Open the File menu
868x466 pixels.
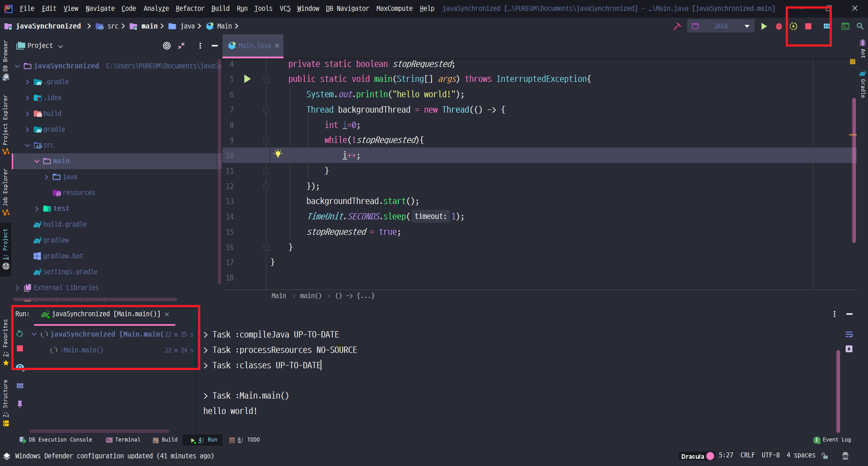27,8
